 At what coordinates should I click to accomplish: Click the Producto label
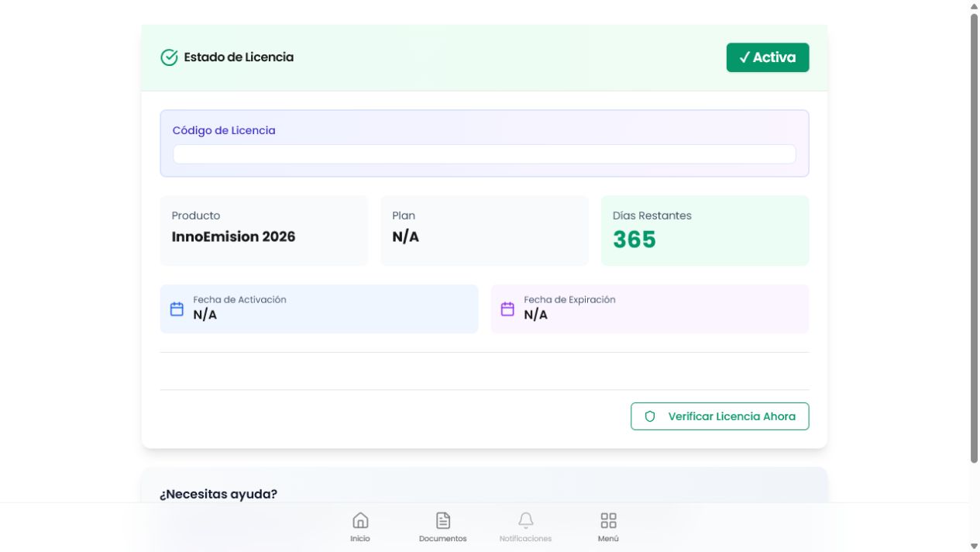[x=196, y=216]
